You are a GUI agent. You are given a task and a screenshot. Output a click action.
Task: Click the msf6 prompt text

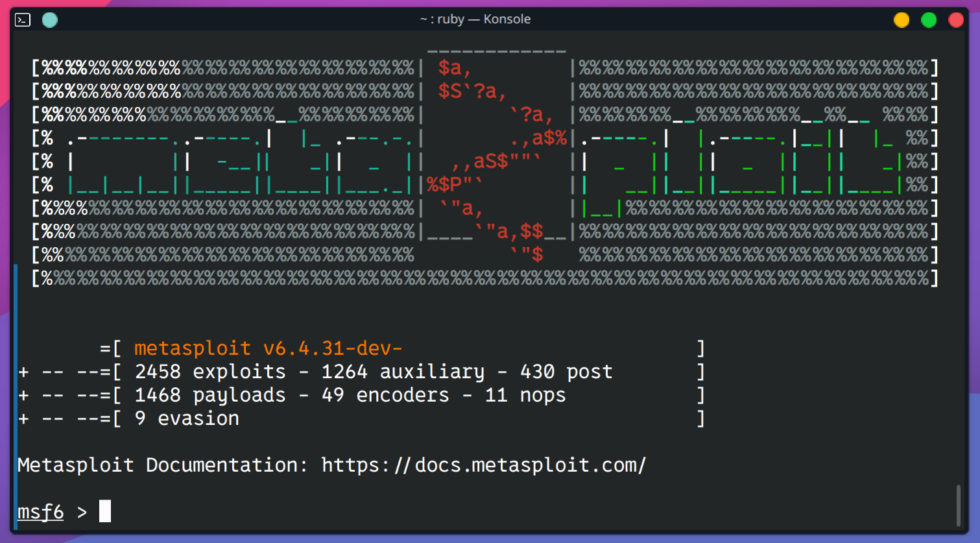(41, 512)
